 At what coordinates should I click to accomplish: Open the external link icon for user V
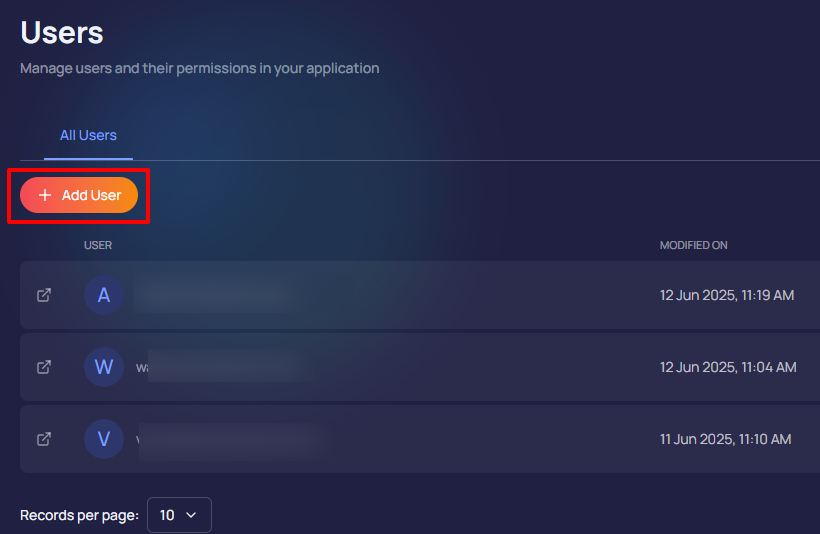44,438
